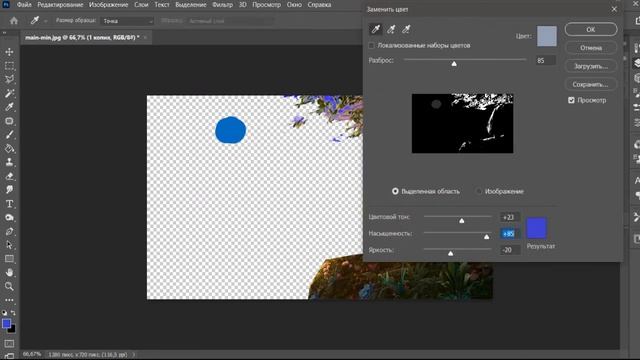
Task: Click the Яркость value field -20
Action: click(510, 250)
